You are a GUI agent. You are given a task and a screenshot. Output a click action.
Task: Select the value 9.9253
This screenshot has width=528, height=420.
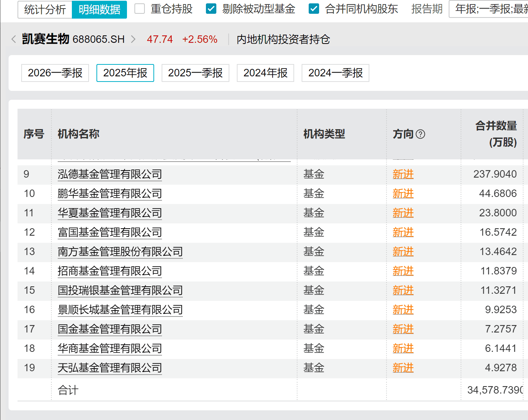501,310
